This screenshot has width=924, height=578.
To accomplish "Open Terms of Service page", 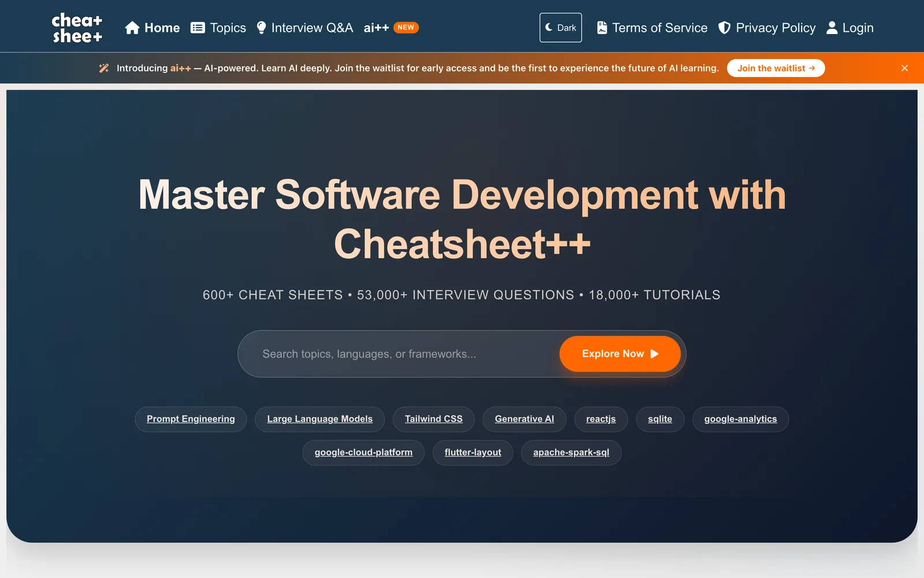I will coord(652,28).
